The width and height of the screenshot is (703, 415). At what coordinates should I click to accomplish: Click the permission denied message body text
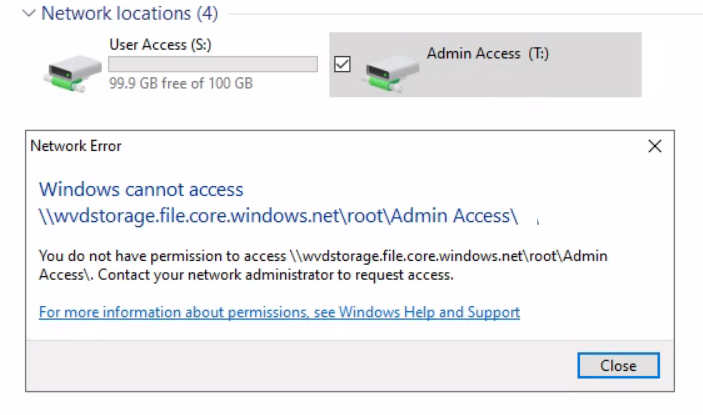click(x=323, y=265)
